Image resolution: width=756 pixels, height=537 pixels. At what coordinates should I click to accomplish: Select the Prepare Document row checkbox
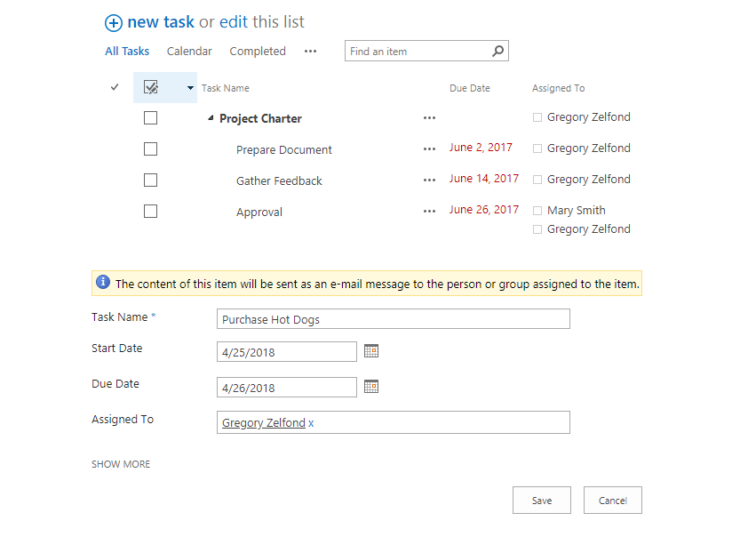pyautogui.click(x=150, y=149)
